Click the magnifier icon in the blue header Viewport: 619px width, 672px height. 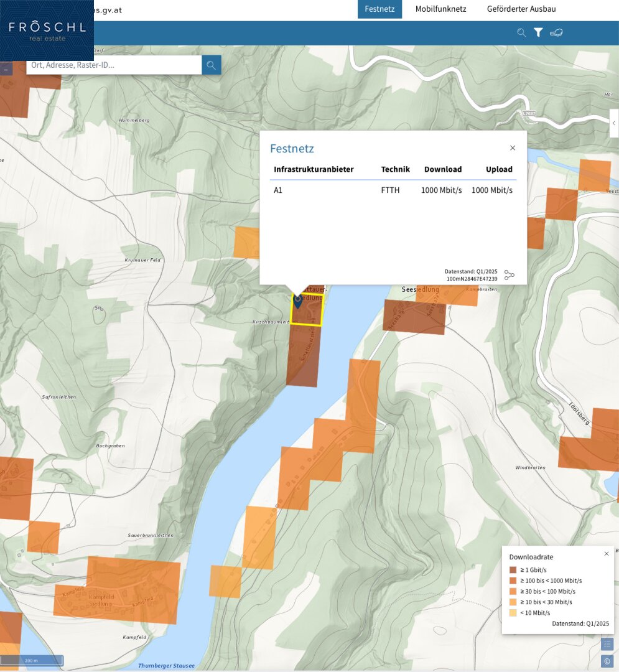coord(521,33)
